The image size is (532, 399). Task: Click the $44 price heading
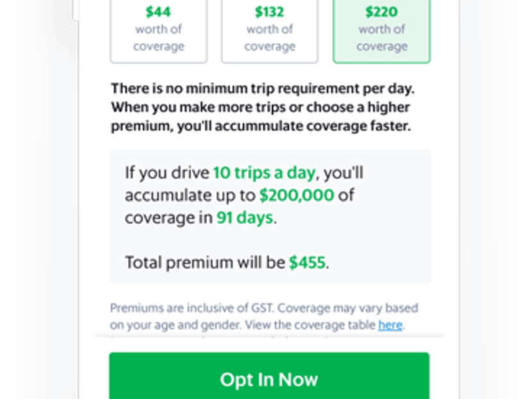coord(158,11)
